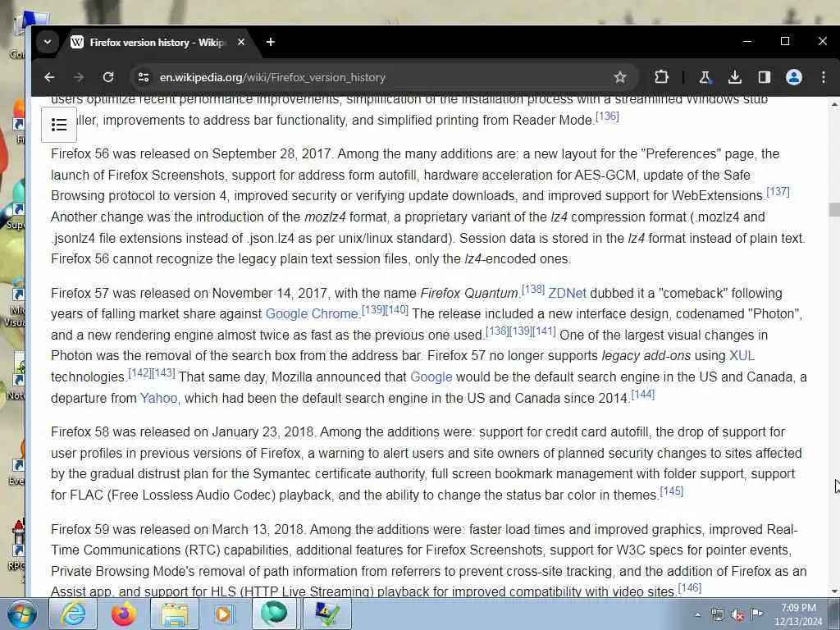Open citation 136
Image resolution: width=840 pixels, height=630 pixels.
(607, 116)
